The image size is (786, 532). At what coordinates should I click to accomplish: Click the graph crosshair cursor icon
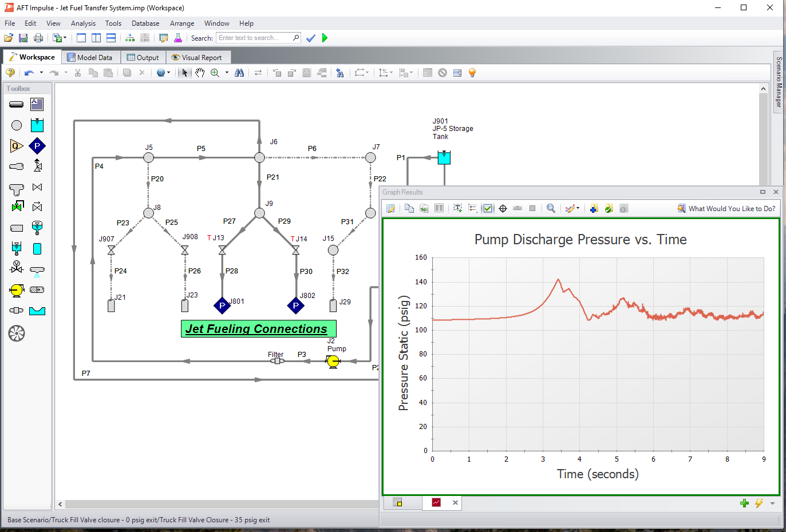pos(503,208)
